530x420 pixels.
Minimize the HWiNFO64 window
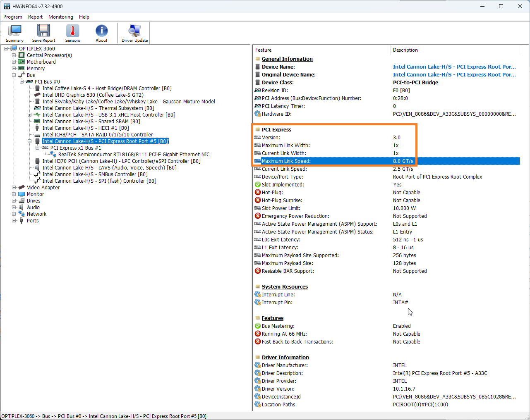482,6
